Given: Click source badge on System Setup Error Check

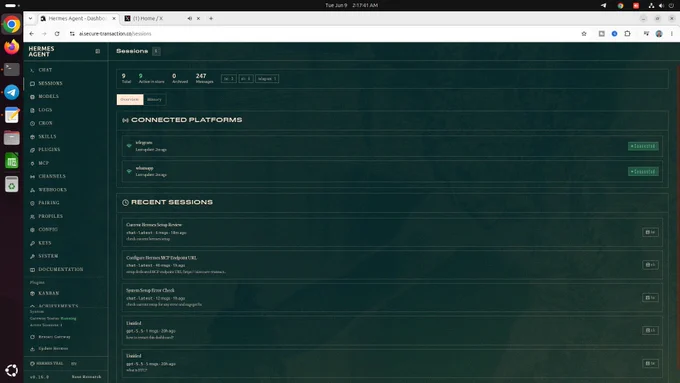Looking at the screenshot, I should point(651,298).
